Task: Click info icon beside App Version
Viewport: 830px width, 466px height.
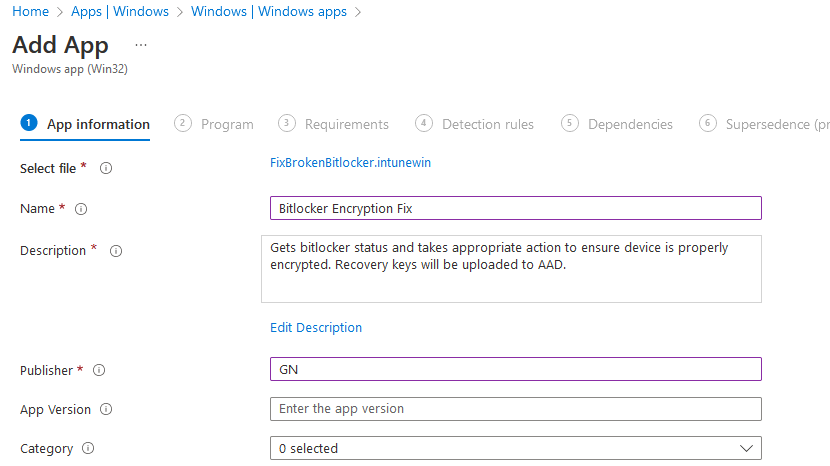Action: pos(106,410)
